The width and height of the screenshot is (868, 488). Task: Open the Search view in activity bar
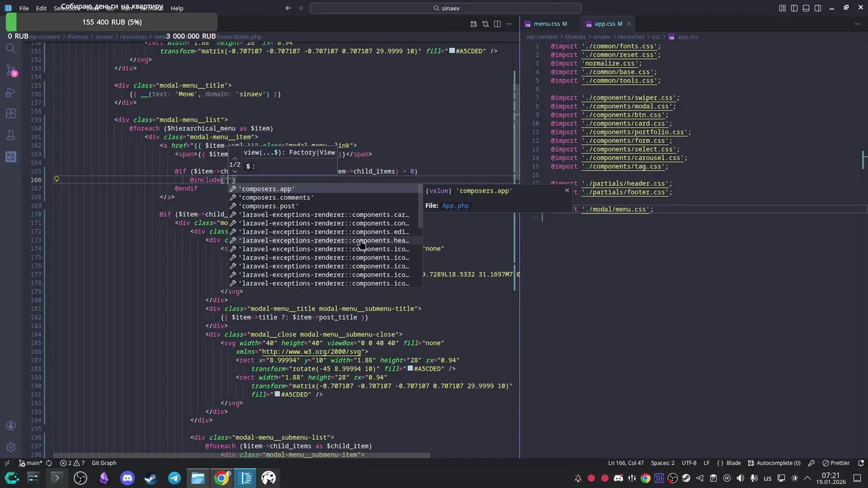coord(10,49)
